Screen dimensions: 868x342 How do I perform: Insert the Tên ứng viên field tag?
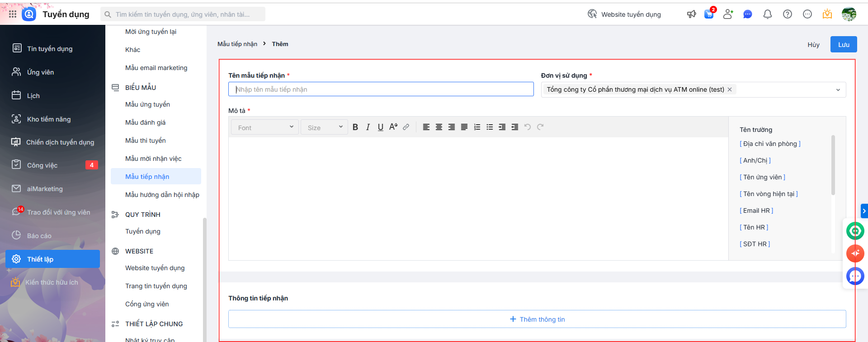click(762, 177)
